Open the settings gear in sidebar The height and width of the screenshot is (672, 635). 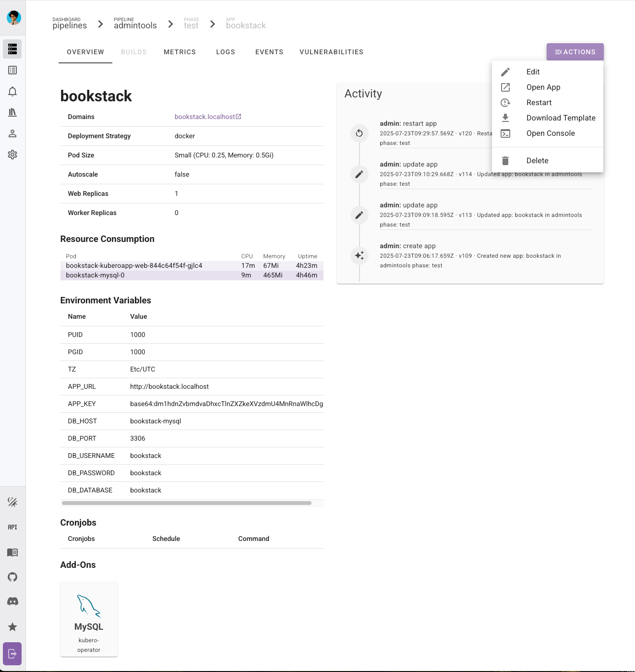coord(12,155)
